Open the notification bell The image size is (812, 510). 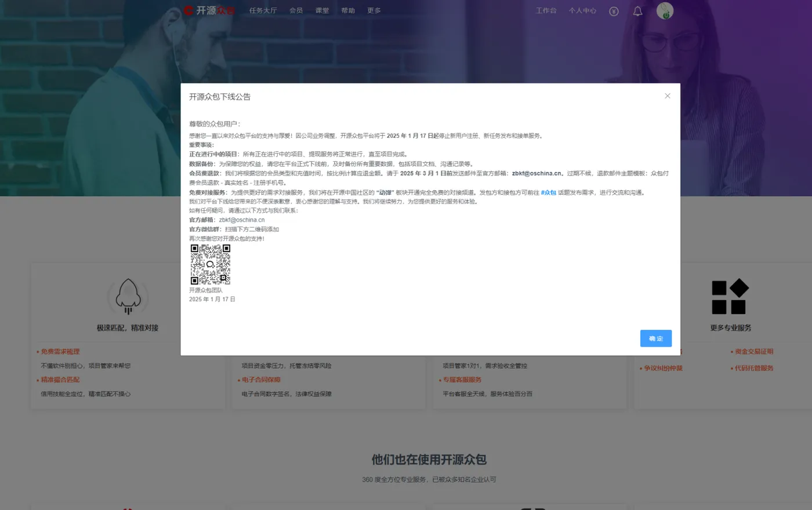[637, 11]
